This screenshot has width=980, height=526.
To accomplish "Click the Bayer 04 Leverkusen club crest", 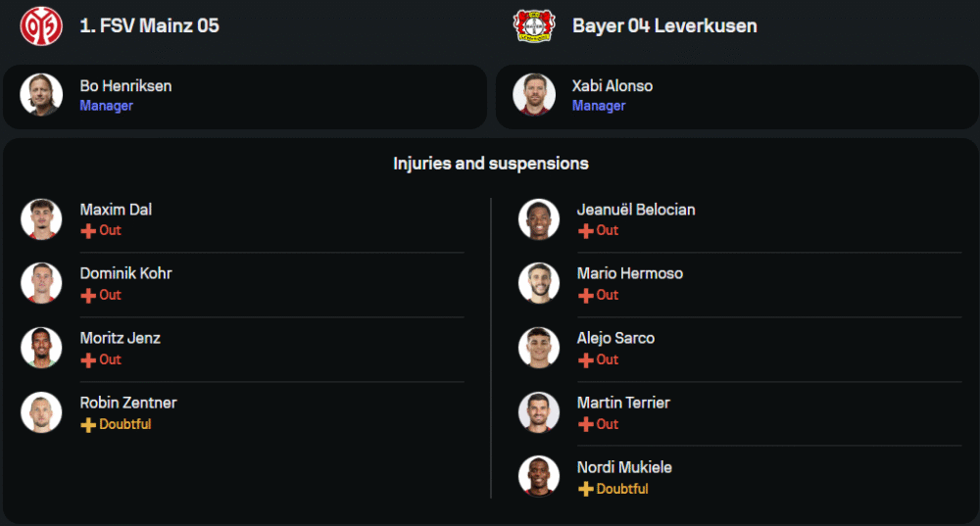I will click(534, 25).
